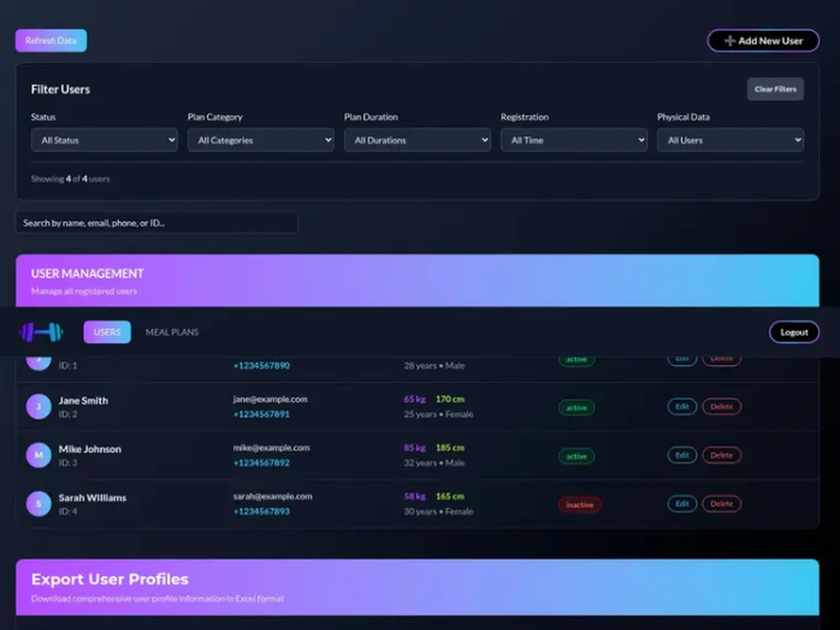
Task: Click phone number +1234567893
Action: pos(261,512)
